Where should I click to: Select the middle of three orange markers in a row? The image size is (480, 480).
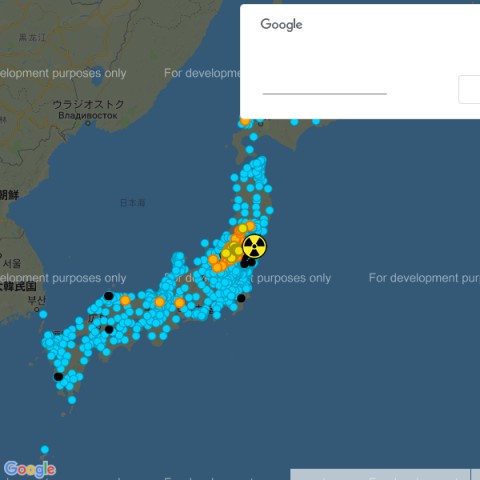pos(159,302)
